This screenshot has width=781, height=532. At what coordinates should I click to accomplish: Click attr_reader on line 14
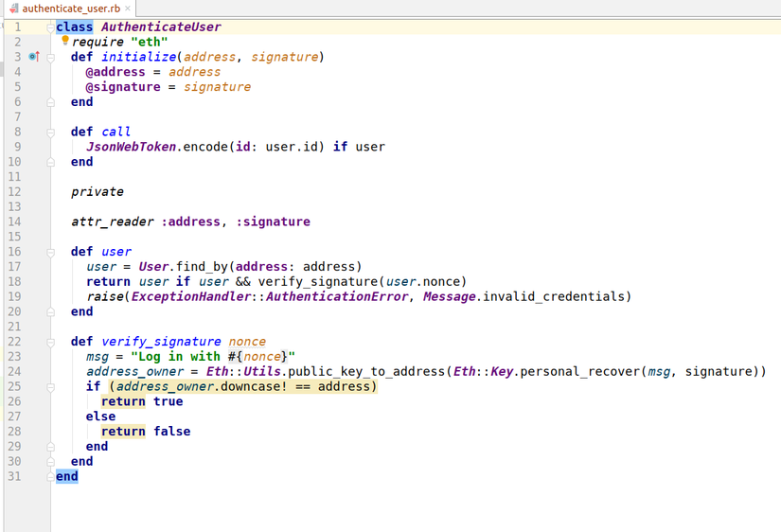(x=112, y=222)
